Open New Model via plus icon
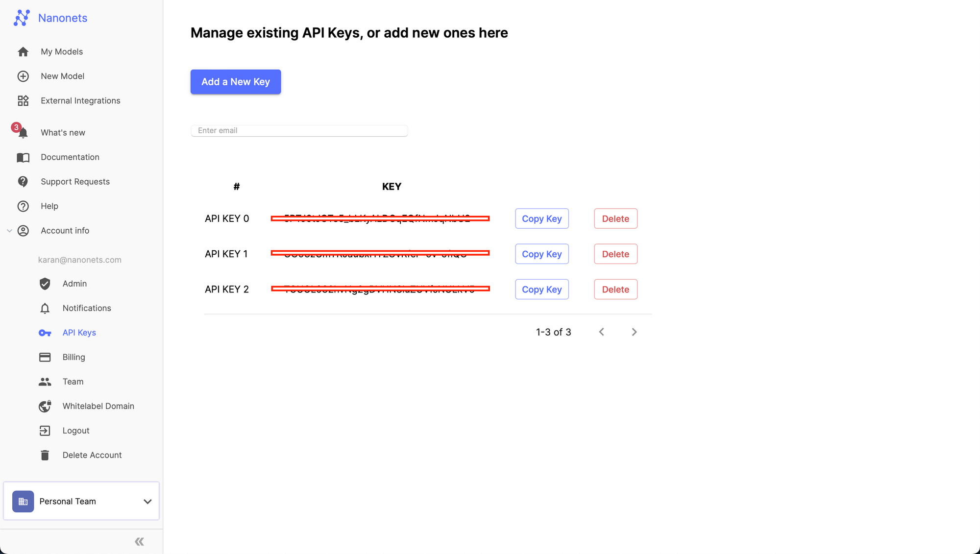This screenshot has height=554, width=980. 23,76
